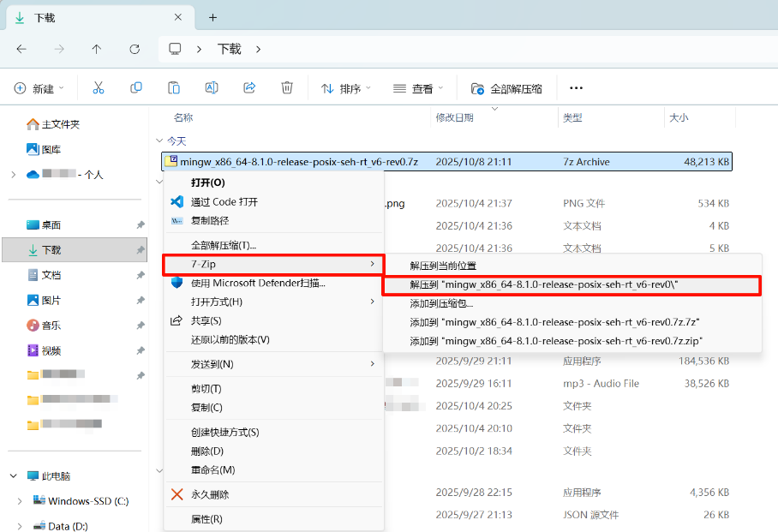
Task: Sort by 大小 column header
Action: (x=679, y=117)
